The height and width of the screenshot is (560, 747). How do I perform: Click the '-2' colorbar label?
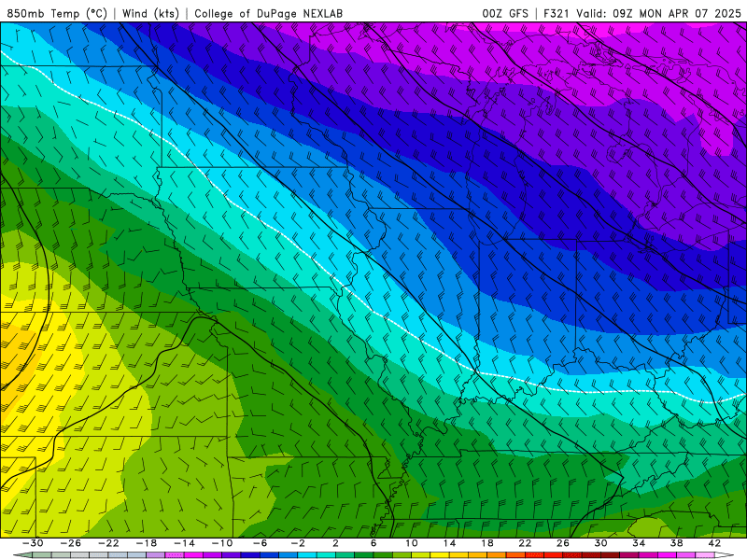298,543
